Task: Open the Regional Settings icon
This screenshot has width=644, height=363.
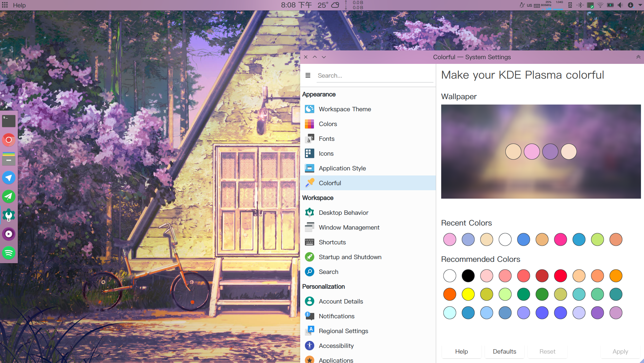Action: click(309, 331)
